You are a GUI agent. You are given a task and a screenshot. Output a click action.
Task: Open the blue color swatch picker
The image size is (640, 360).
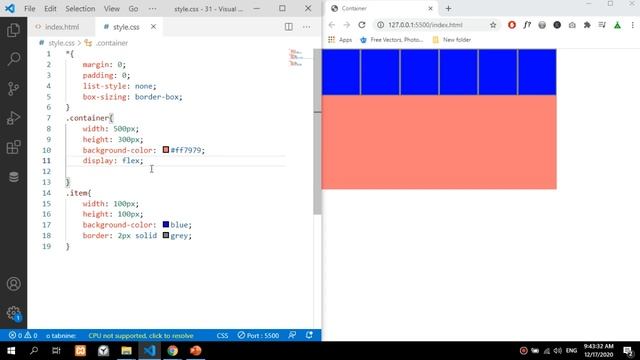click(x=166, y=224)
